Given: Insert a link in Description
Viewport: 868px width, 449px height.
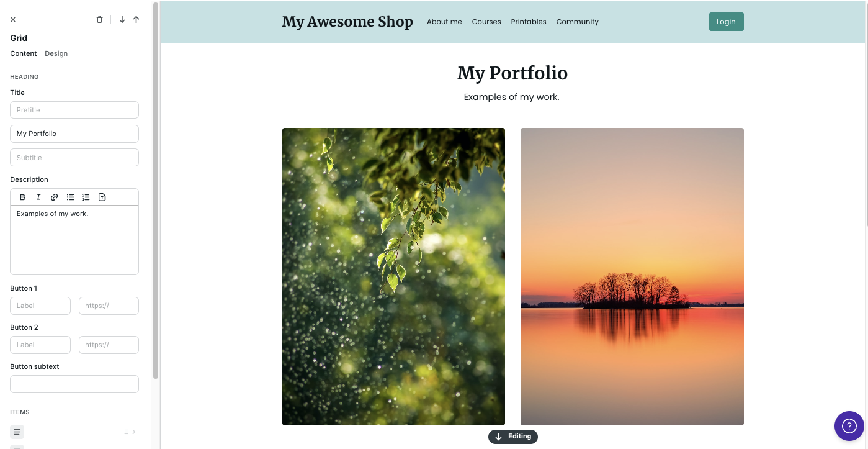Looking at the screenshot, I should 55,197.
